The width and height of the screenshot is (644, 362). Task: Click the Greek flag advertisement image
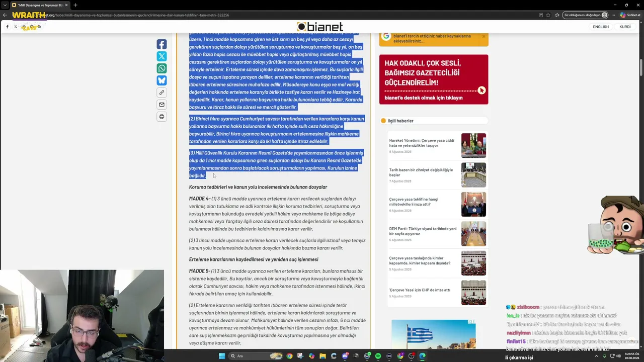click(x=434, y=335)
